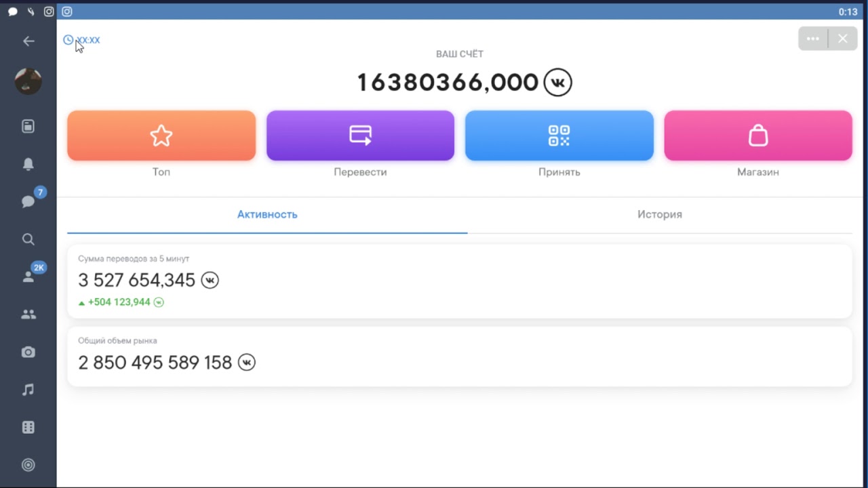Open the music note icon
The image size is (868, 488).
coord(28,390)
